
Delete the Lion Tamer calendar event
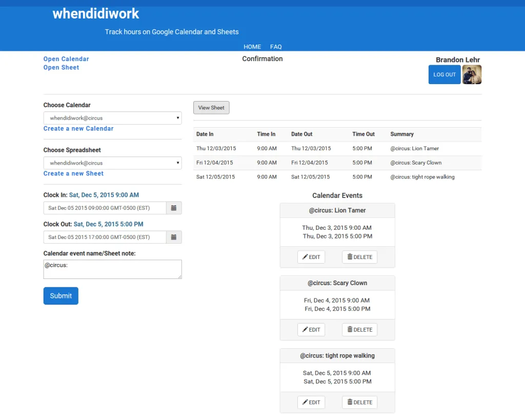click(359, 257)
